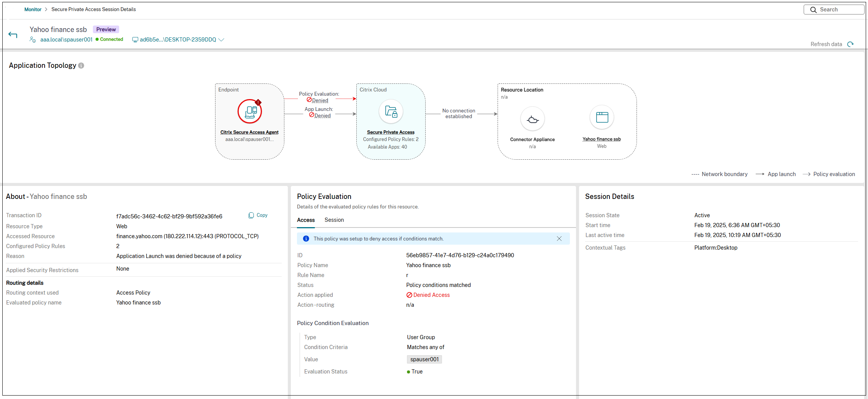Open the aaa.local\spauser001 user link
868x399 pixels.
click(x=66, y=40)
